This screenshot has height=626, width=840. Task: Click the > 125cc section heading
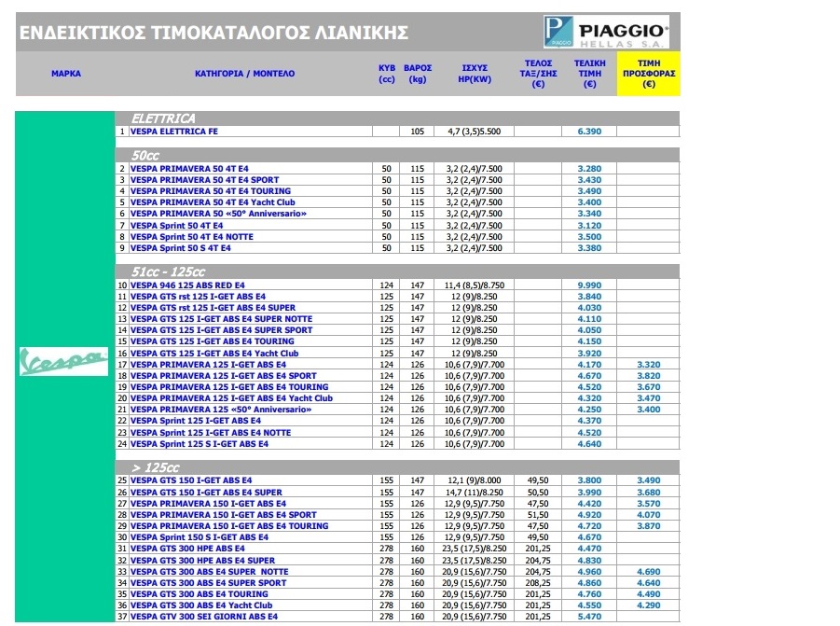coord(156,467)
